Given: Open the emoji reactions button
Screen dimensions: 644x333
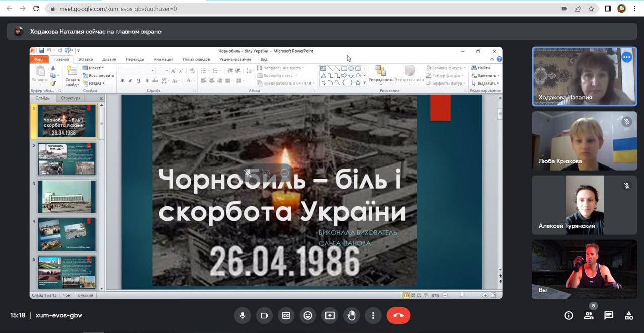Looking at the screenshot, I should pyautogui.click(x=308, y=315).
